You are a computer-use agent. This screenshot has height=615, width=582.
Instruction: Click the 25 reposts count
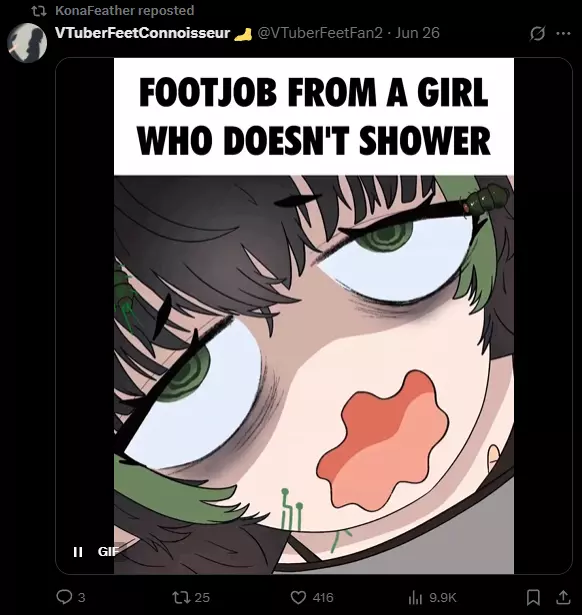(202, 597)
